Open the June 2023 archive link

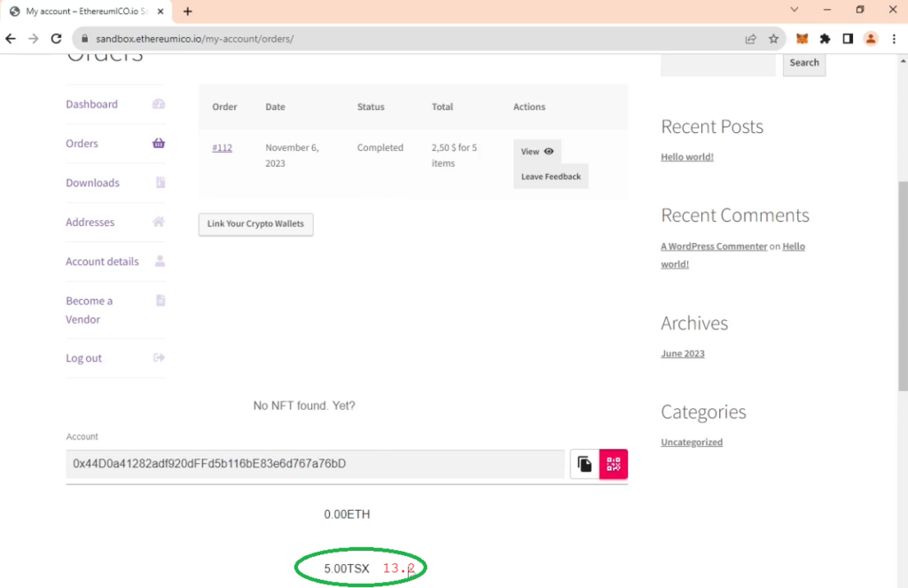[683, 354]
